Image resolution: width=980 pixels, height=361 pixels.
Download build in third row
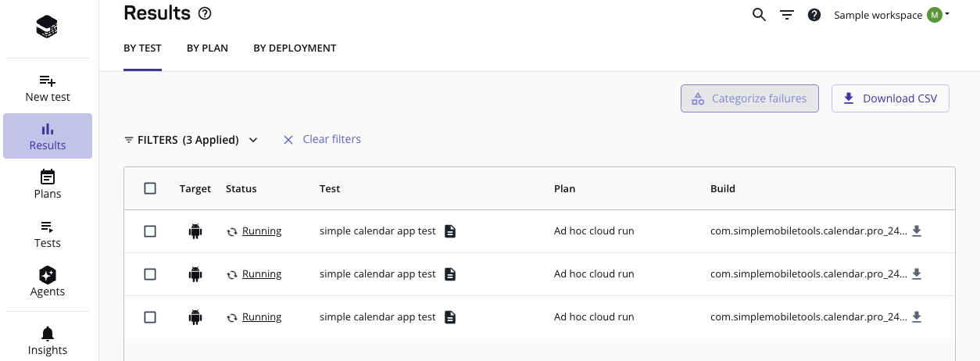(x=917, y=317)
